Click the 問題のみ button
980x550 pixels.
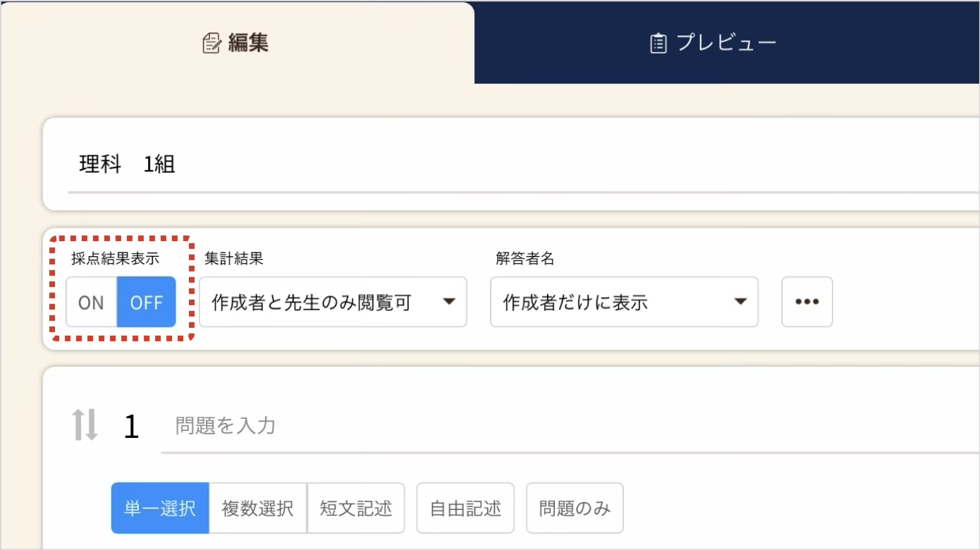pos(575,508)
